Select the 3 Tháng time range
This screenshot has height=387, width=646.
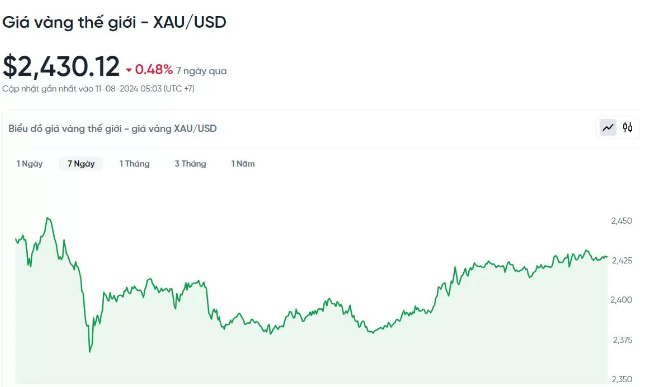pos(190,164)
